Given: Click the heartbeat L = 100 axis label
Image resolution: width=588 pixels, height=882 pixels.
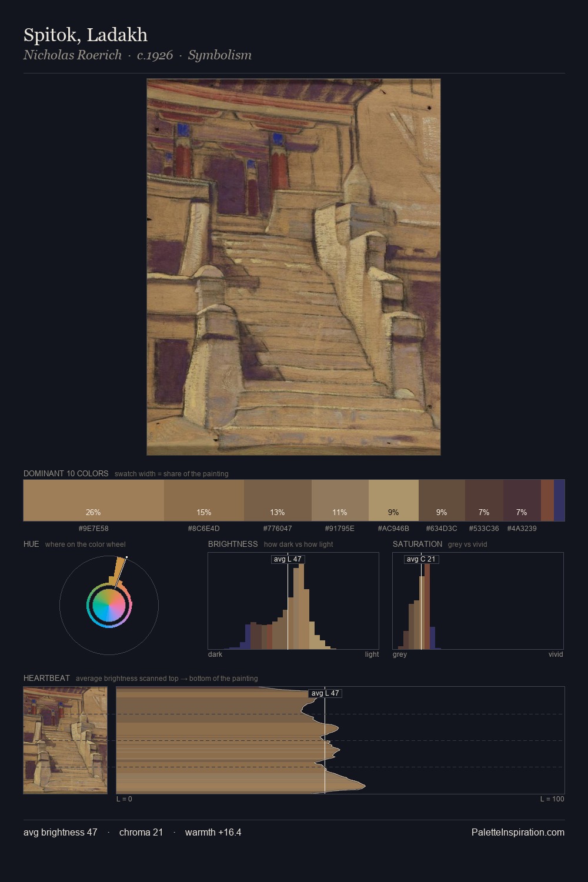Looking at the screenshot, I should [x=552, y=799].
